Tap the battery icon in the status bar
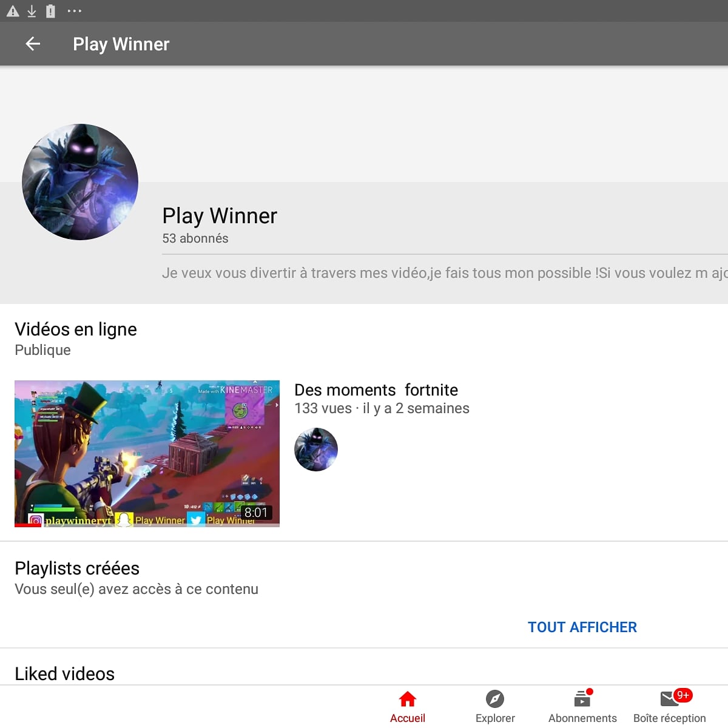The image size is (728, 728). (x=50, y=10)
